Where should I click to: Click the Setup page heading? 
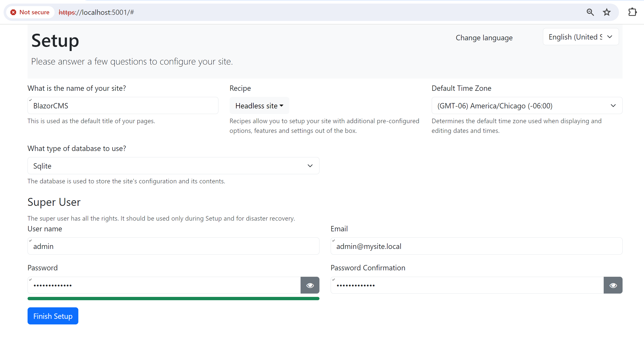[x=55, y=41]
